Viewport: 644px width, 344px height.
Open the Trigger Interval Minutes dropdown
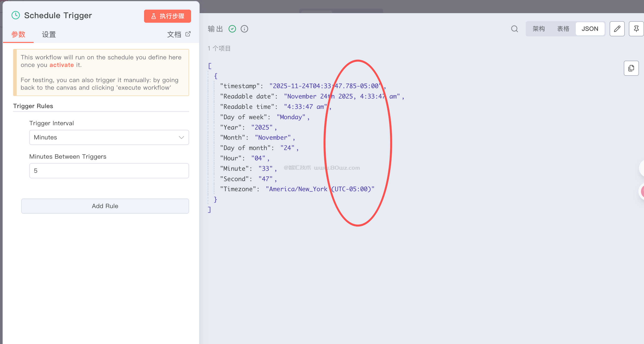(109, 137)
